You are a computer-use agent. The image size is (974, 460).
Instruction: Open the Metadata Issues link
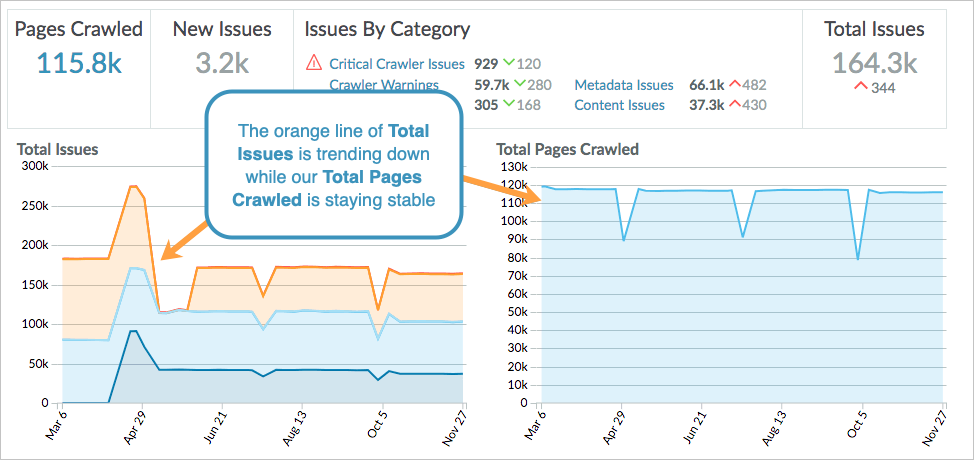point(623,85)
